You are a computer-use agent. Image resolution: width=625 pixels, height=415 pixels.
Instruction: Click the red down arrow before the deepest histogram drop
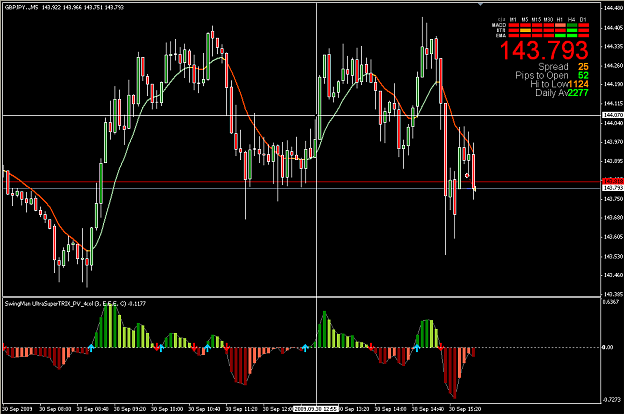coord(441,348)
